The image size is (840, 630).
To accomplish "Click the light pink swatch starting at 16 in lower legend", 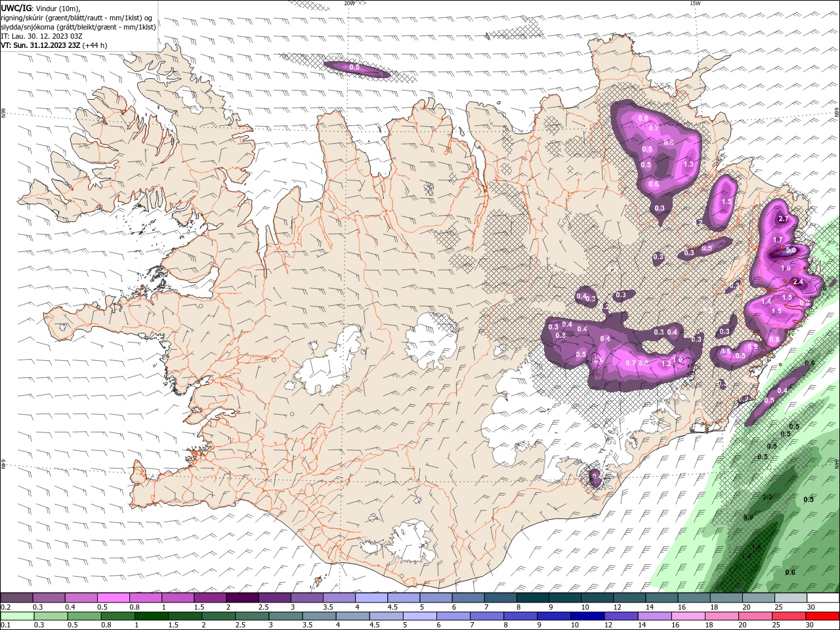I will pos(688,616).
